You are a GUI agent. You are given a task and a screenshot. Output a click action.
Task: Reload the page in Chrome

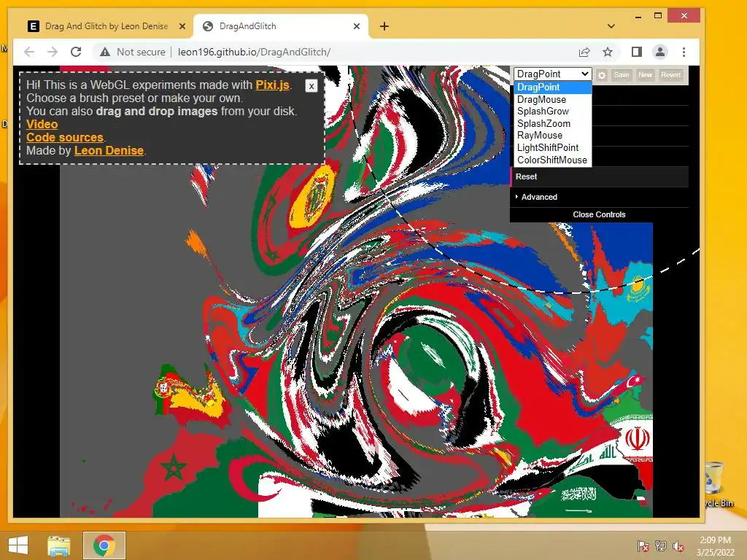tap(76, 52)
